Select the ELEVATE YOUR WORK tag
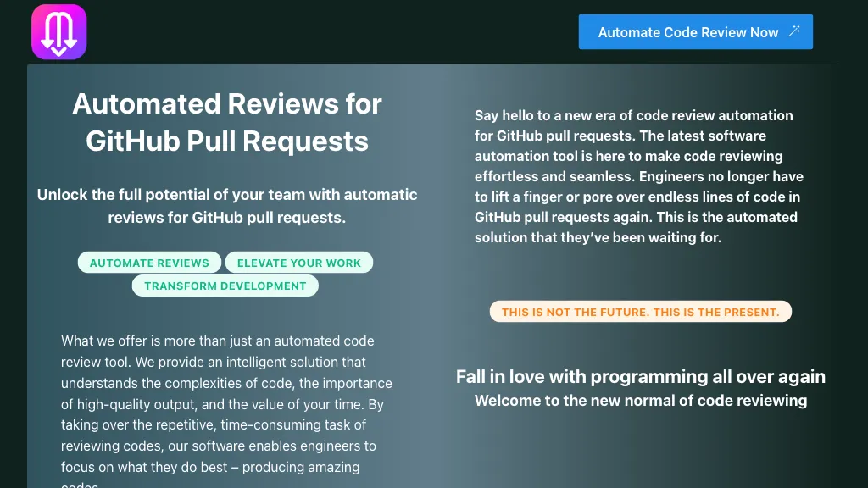 [x=299, y=263]
